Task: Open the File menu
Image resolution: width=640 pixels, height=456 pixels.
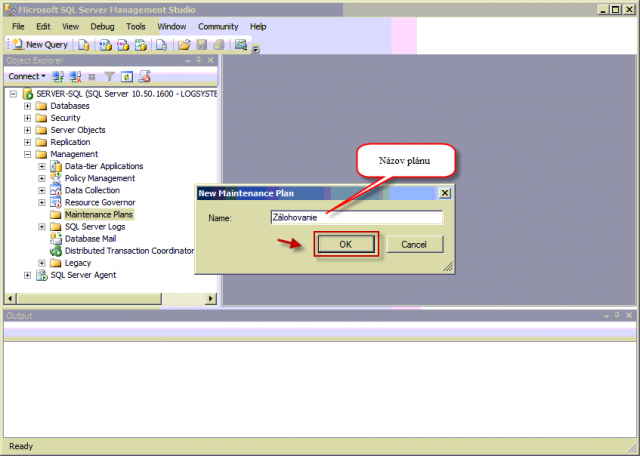Action: coord(18,27)
